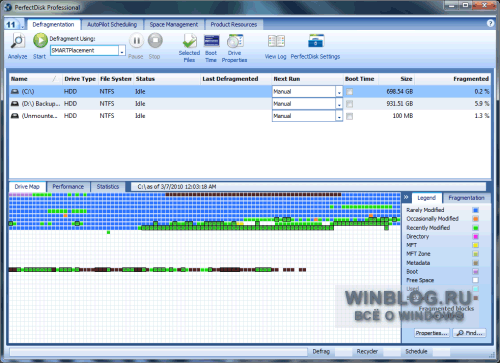Sort by Last Defragmented column header
The image size is (500, 363).
(x=236, y=79)
